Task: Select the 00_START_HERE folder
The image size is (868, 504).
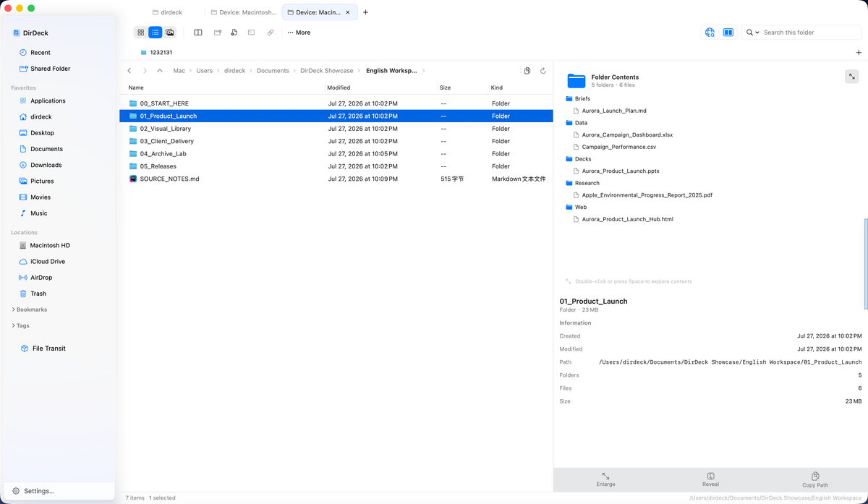Action: click(x=336, y=103)
